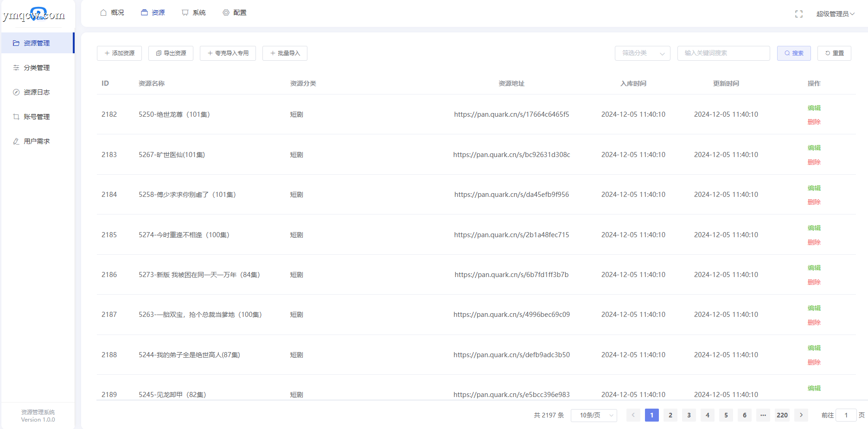868x429 pixels.
Task: Click the 导出资源 button
Action: [171, 53]
